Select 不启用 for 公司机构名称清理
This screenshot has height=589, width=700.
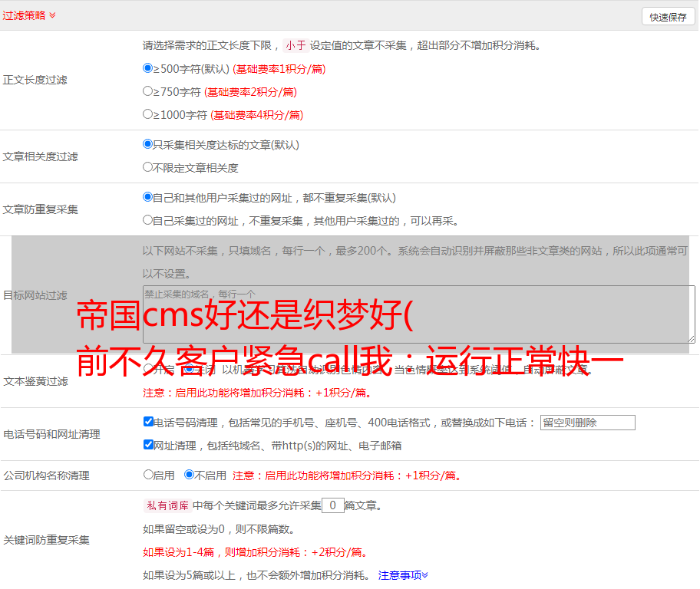click(x=190, y=474)
